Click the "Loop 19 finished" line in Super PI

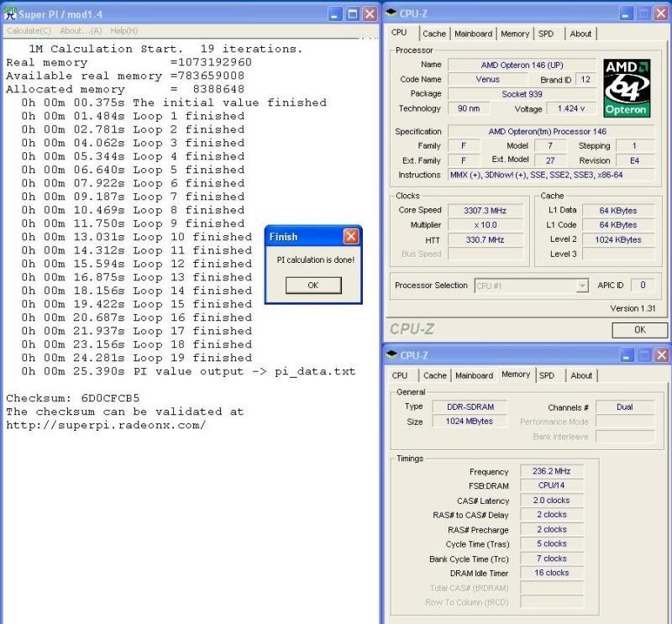click(x=137, y=358)
